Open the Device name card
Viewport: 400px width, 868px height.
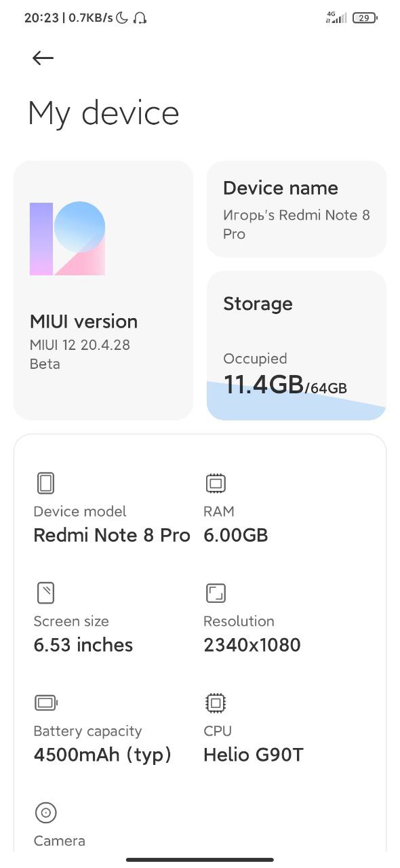296,209
